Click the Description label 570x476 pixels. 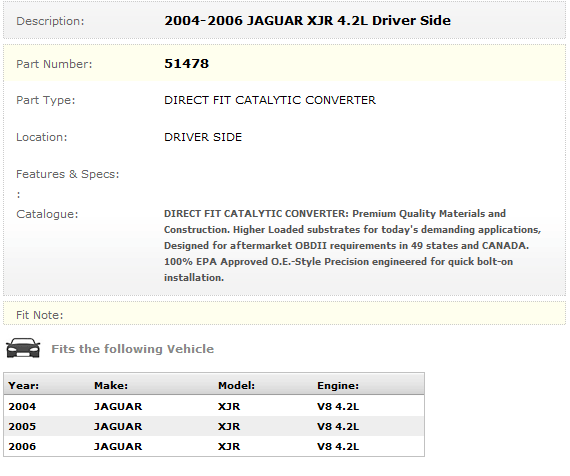(x=50, y=21)
